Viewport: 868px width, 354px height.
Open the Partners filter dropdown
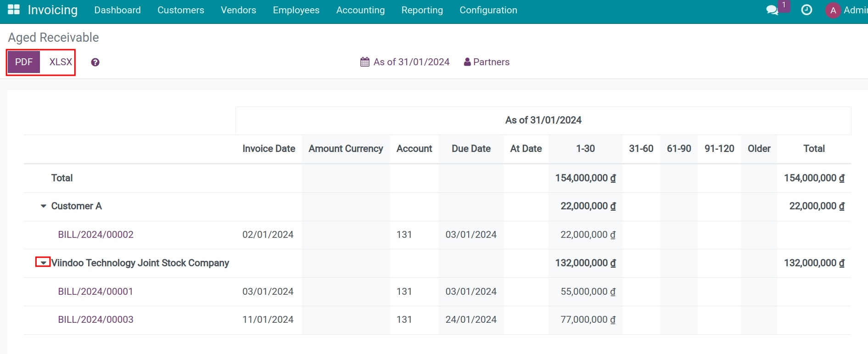[491, 62]
